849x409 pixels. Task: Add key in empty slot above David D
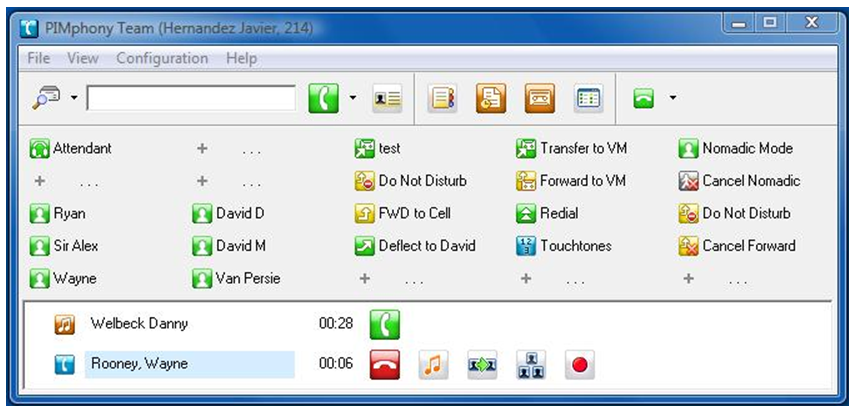pos(202,181)
